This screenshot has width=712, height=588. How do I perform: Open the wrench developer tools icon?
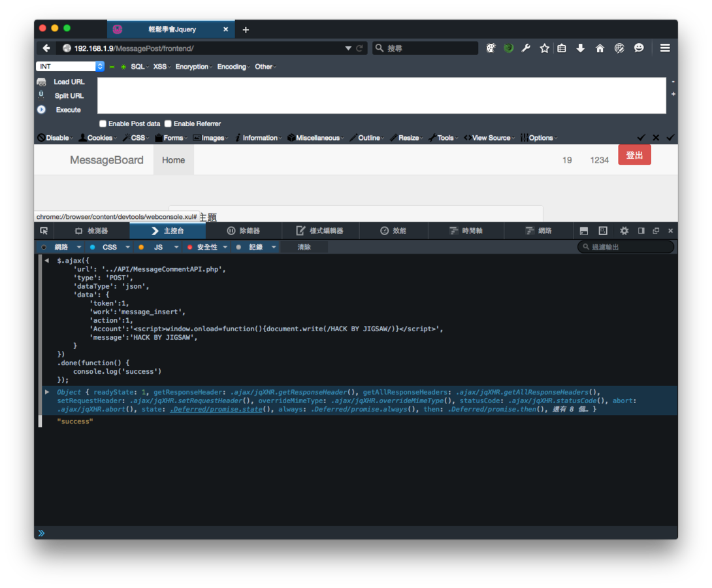click(x=526, y=48)
